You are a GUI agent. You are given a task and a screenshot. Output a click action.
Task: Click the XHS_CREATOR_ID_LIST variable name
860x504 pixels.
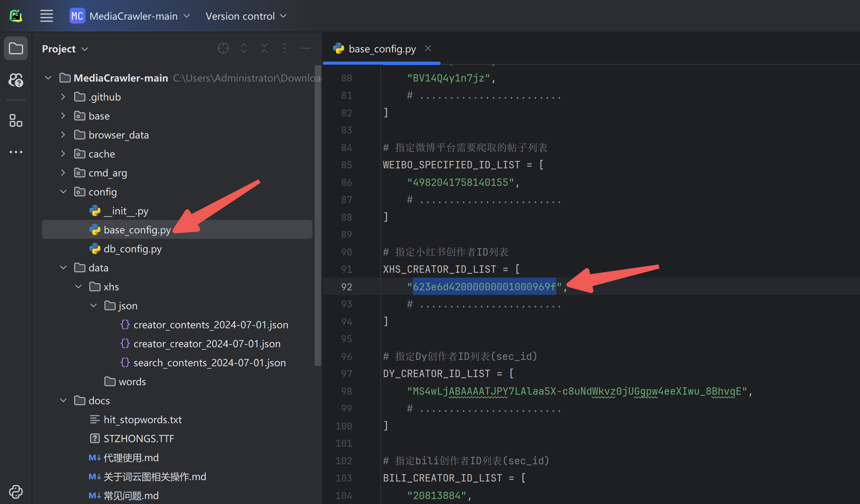pos(439,269)
